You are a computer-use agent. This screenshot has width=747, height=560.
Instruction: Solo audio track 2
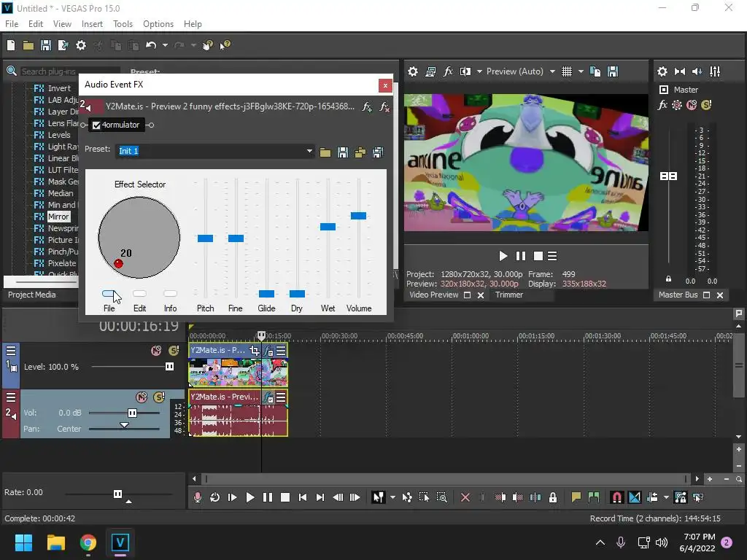159,397
